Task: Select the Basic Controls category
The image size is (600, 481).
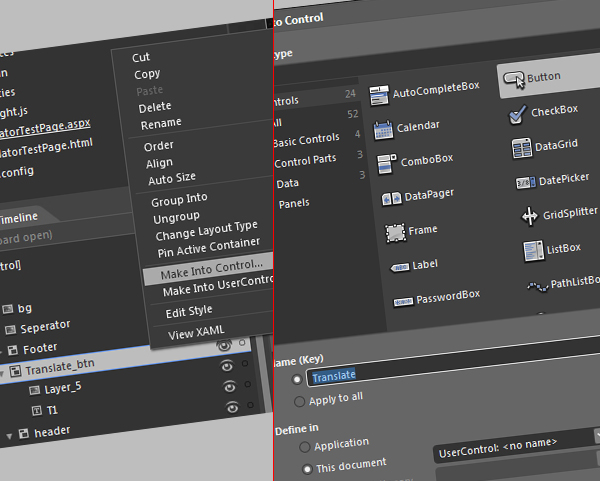Action: tap(306, 140)
